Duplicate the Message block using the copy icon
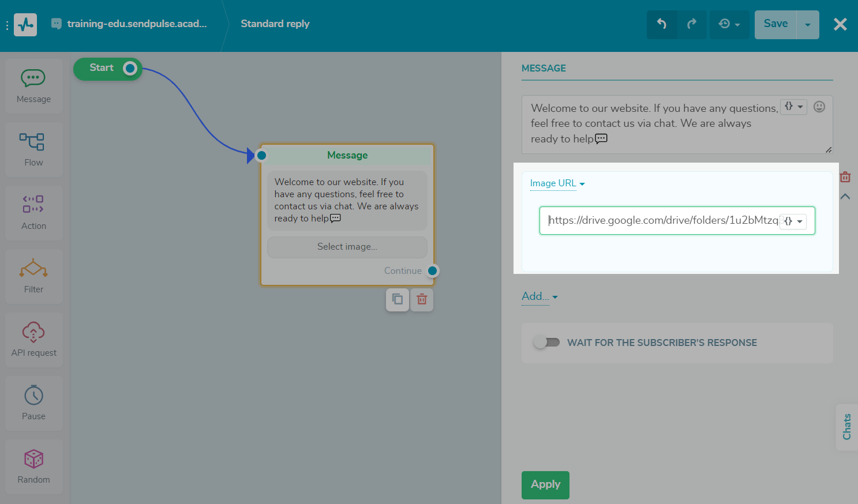 point(397,299)
